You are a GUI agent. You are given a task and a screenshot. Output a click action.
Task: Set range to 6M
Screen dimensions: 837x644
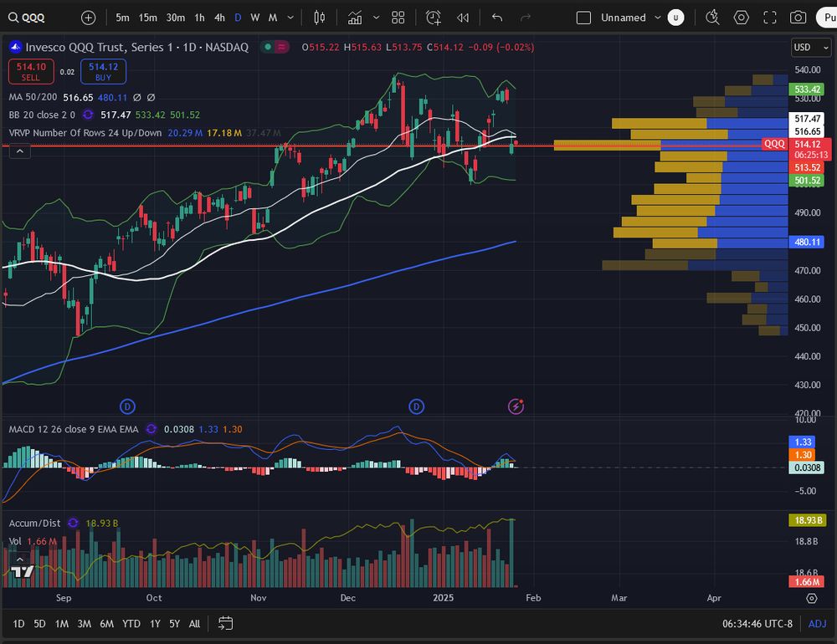click(x=107, y=624)
